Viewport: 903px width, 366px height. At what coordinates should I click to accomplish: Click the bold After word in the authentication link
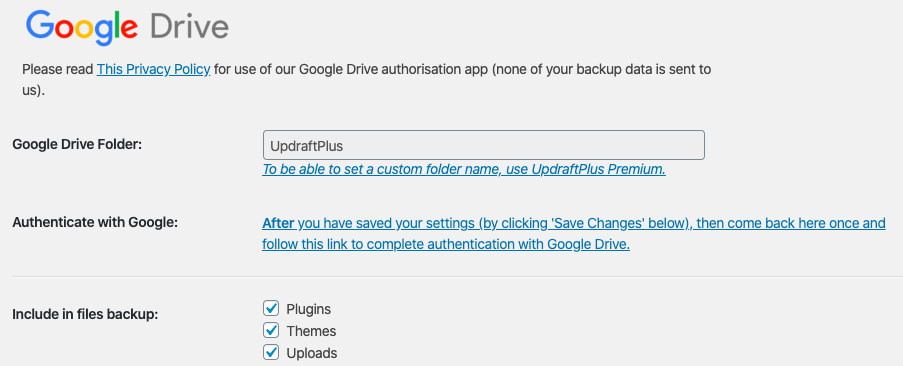[x=278, y=223]
